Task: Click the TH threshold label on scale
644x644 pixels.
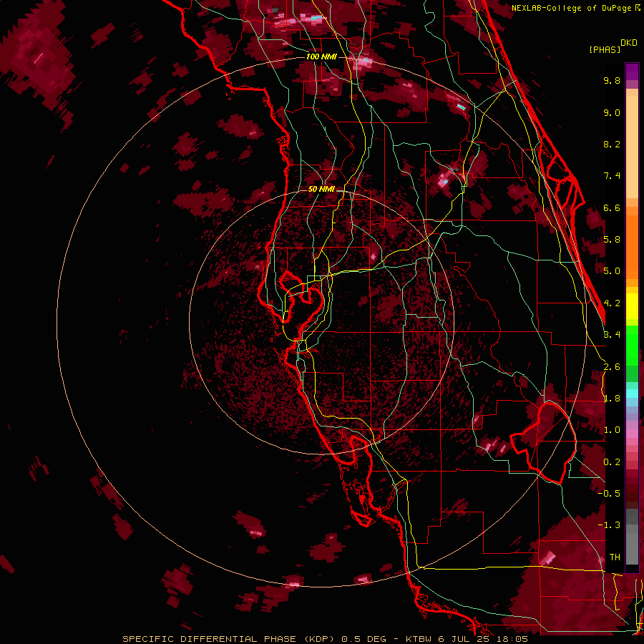Action: (x=615, y=557)
